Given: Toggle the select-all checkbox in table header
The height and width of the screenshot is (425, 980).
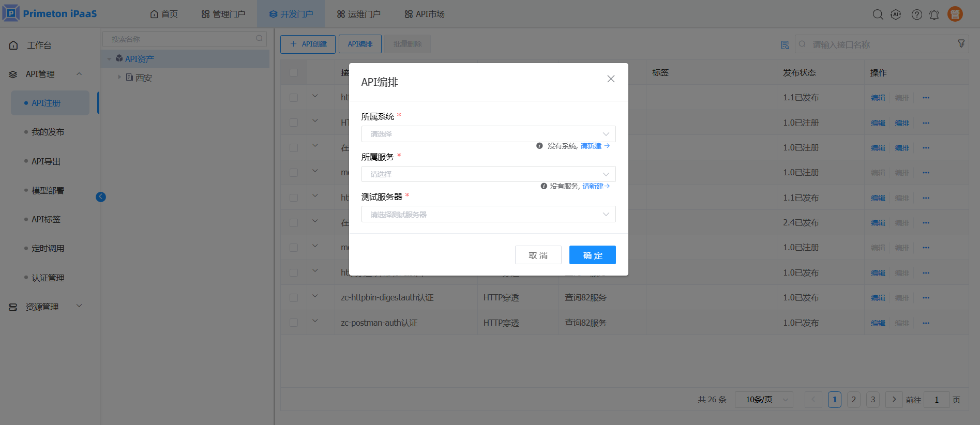Looking at the screenshot, I should coord(294,72).
